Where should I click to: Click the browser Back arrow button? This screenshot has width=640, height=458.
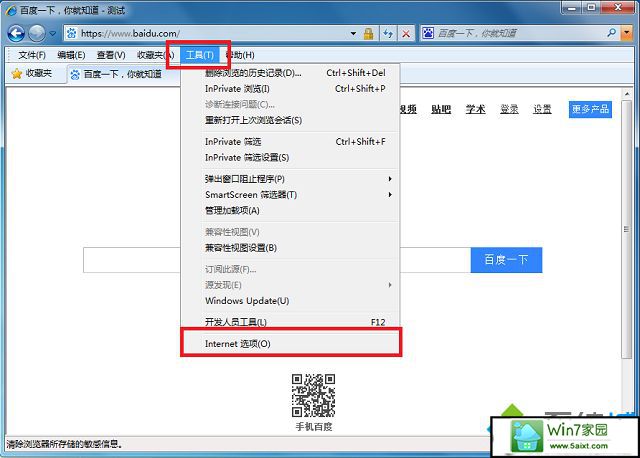[x=16, y=33]
